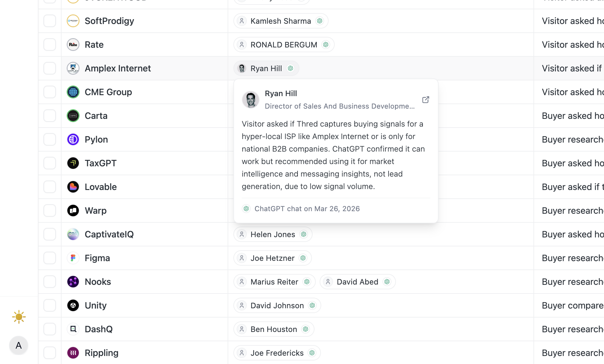Open the David Johnson contact chip

pyautogui.click(x=277, y=305)
